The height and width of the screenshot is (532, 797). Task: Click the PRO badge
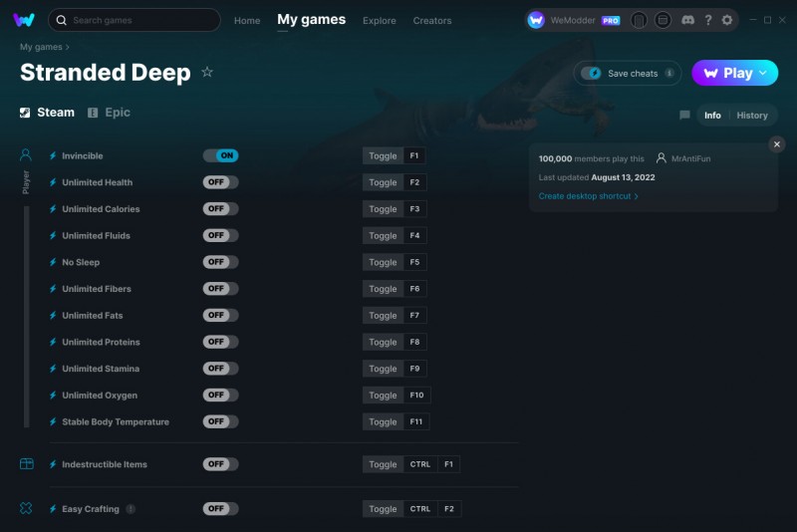(611, 20)
